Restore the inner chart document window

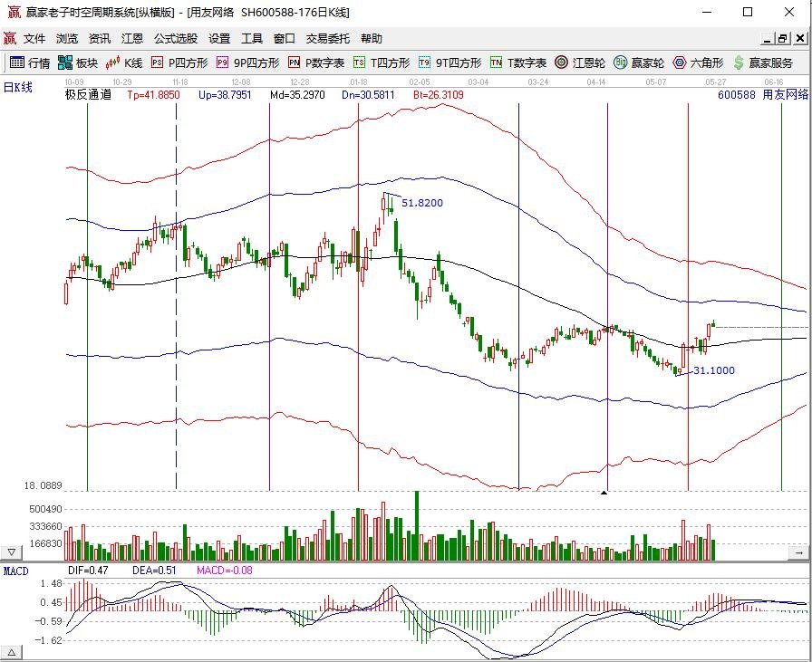coord(782,38)
